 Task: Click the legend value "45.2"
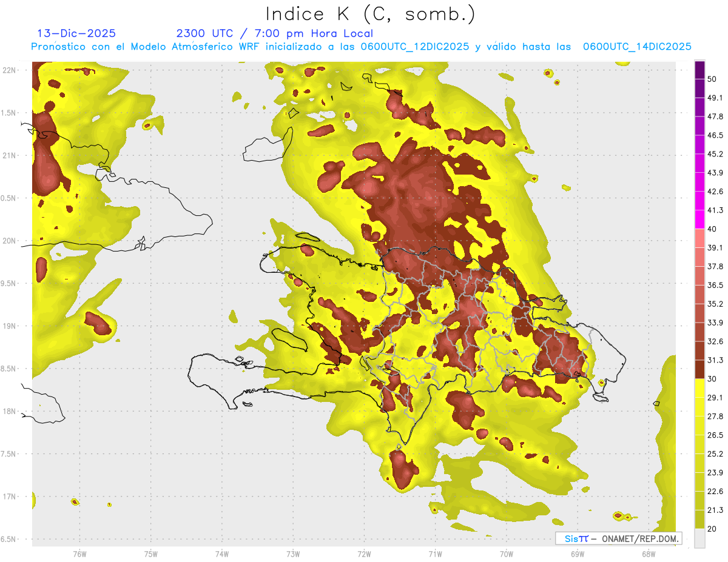[715, 154]
